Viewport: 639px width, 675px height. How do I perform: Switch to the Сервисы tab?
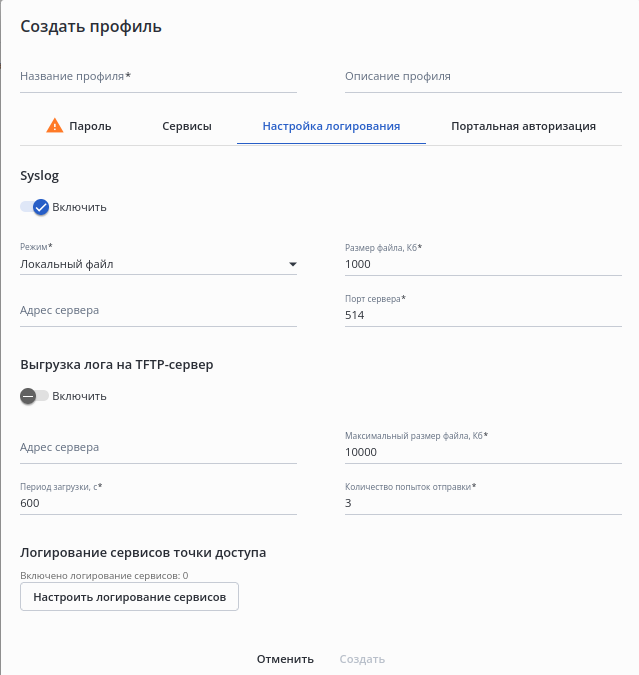click(187, 127)
